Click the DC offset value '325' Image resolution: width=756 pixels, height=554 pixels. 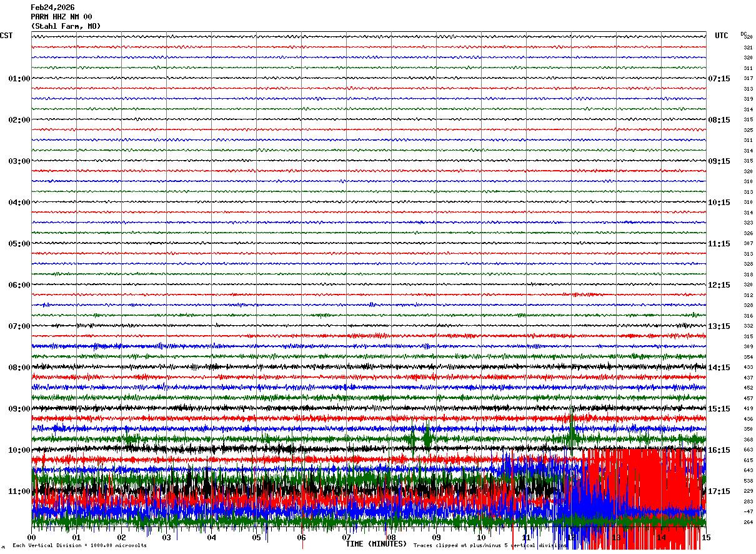[748, 130]
